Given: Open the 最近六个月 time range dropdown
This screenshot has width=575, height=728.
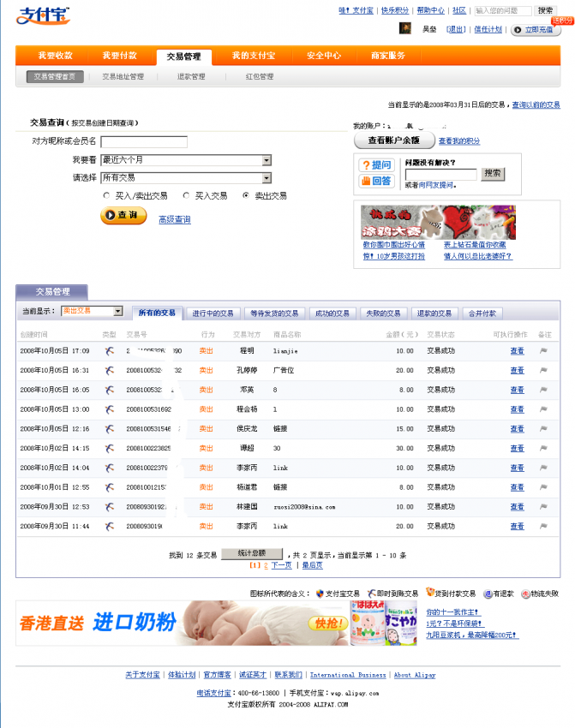Looking at the screenshot, I should point(267,160).
